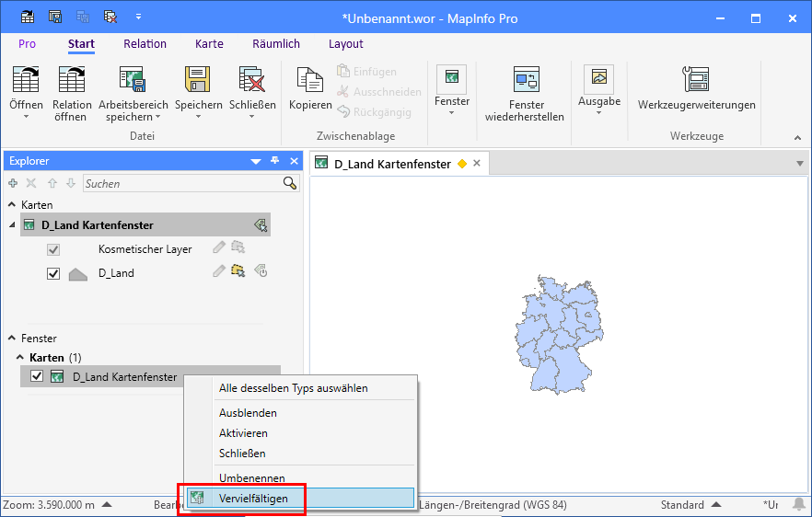Image resolution: width=812 pixels, height=517 pixels.
Task: Toggle Kosmetischer Layer visibility checkbox
Action: [53, 250]
